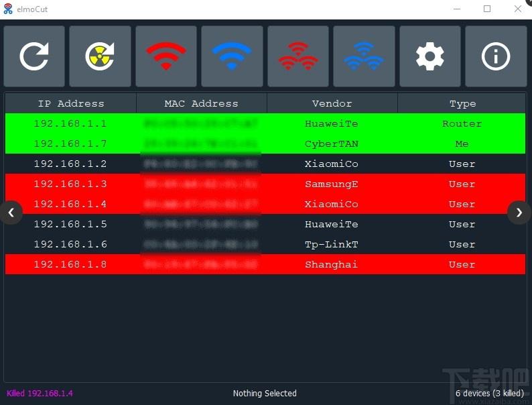Click SamsungE vendor cell
The image size is (532, 405).
[332, 184]
